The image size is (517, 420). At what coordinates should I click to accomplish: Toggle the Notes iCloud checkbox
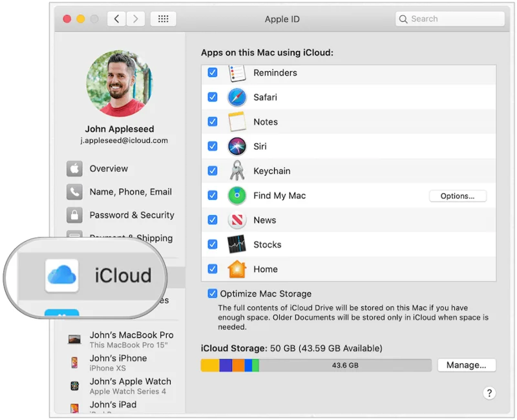(x=213, y=121)
